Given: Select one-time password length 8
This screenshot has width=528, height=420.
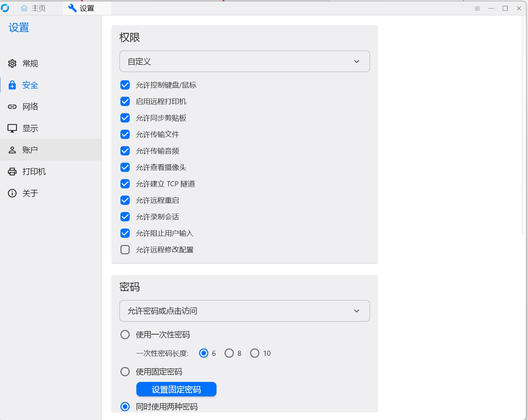Looking at the screenshot, I should click(229, 353).
